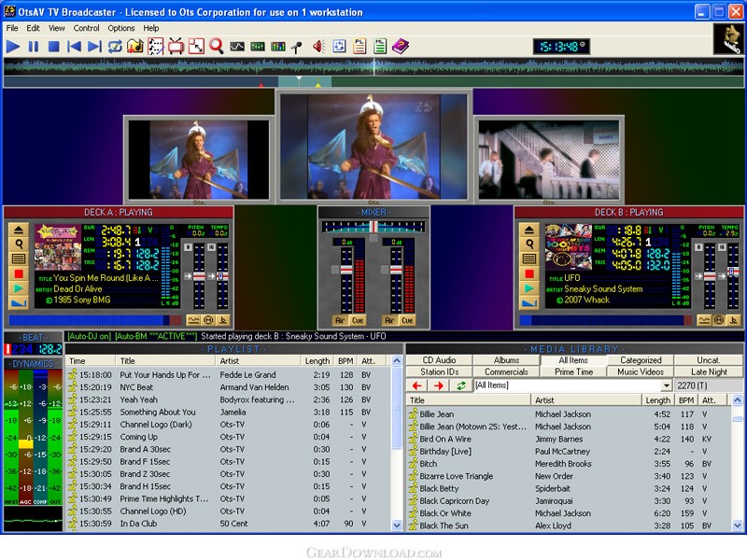Screen dimensions: 747x560
Task: Click the blue refresh arrows icon
Action: tap(339, 46)
